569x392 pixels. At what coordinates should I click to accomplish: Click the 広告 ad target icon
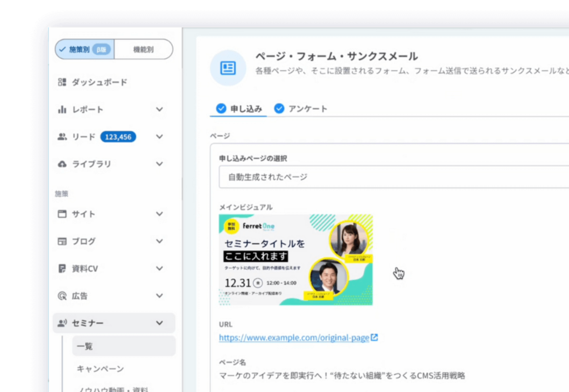pos(62,296)
